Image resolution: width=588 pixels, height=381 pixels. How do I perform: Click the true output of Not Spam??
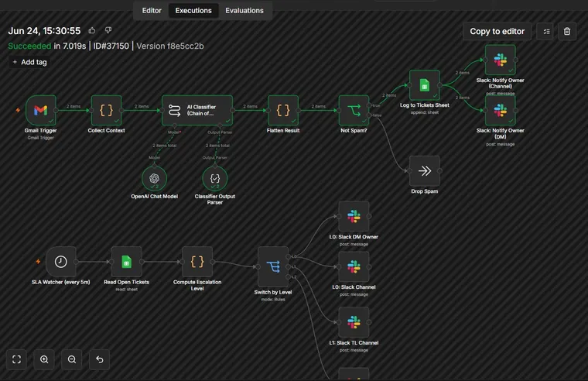coord(369,105)
